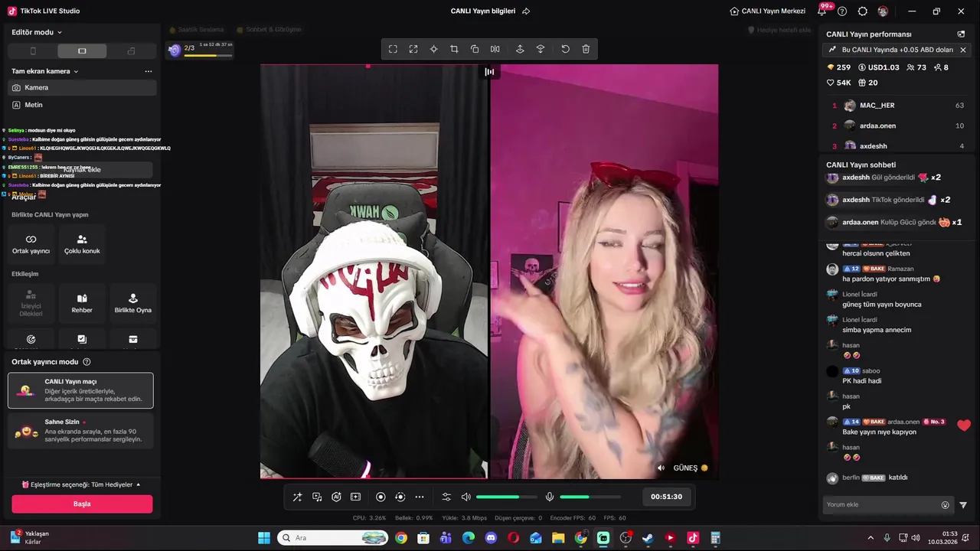Move the layer down icon
Screen dimensions: 980x551
[x=541, y=49]
